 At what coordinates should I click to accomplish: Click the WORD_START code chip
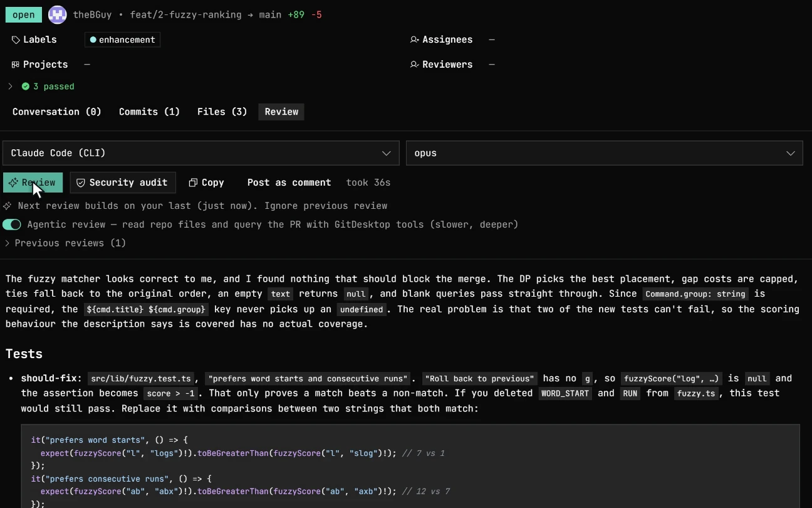coord(566,394)
